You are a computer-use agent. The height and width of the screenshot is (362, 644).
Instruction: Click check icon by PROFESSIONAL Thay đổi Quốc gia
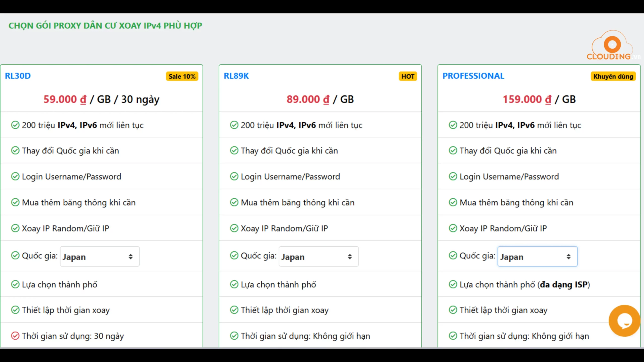pos(453,151)
